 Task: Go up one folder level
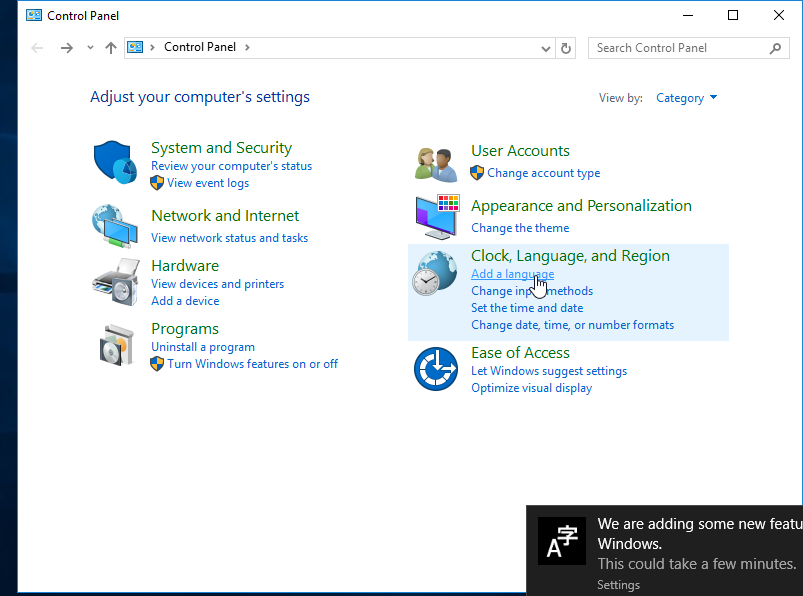pos(111,48)
